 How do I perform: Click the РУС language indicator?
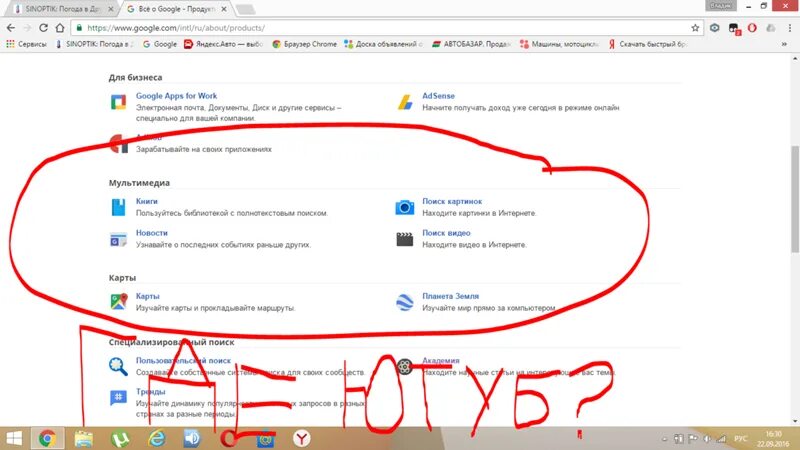click(x=741, y=439)
